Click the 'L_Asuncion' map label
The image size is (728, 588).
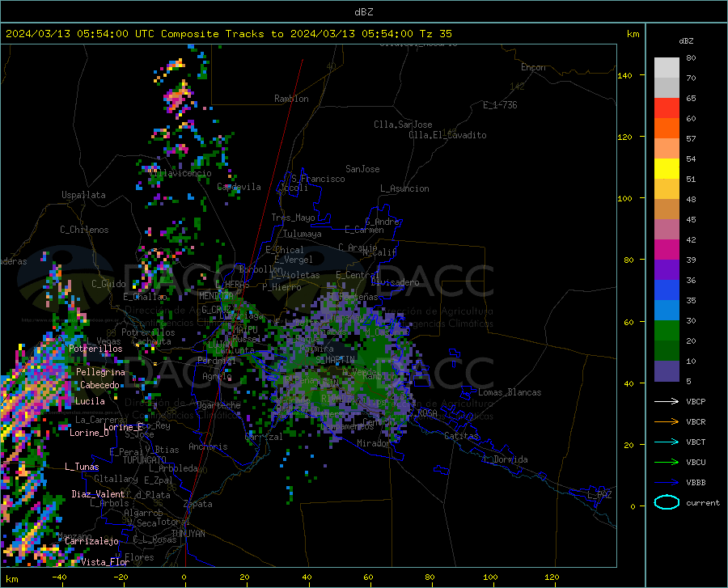[404, 188]
